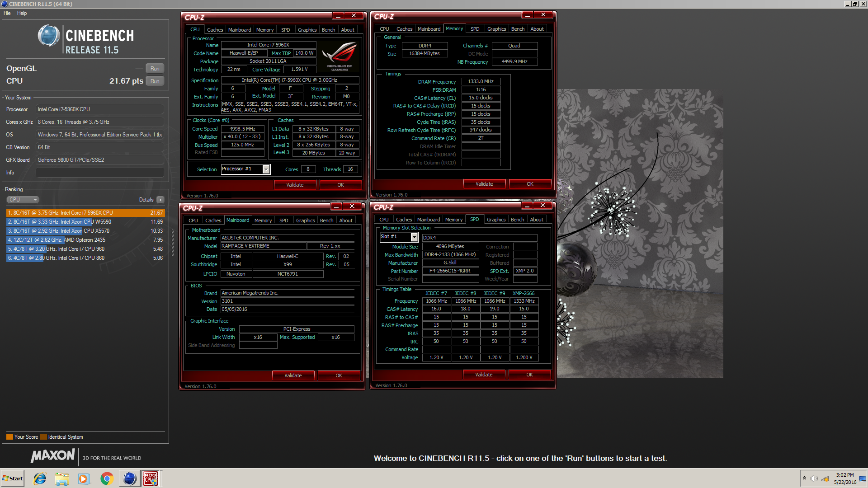Click Show Desktop button at taskbar end
Viewport: 868px width, 488px height.
pyautogui.click(x=863, y=479)
